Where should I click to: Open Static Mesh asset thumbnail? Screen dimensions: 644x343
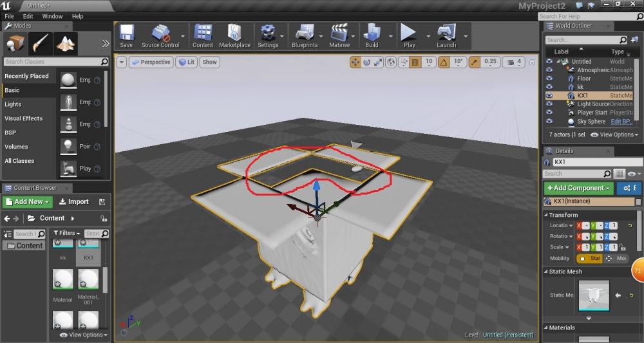tap(594, 295)
